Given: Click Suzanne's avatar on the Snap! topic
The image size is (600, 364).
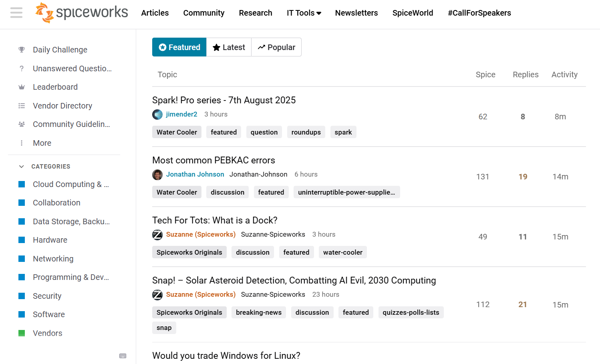Looking at the screenshot, I should 157,295.
